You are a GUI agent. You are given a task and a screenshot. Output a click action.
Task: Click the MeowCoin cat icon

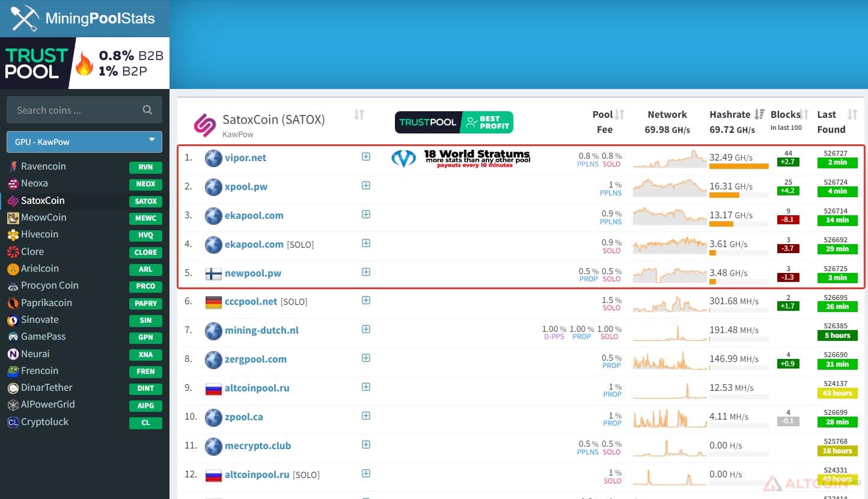click(x=13, y=218)
